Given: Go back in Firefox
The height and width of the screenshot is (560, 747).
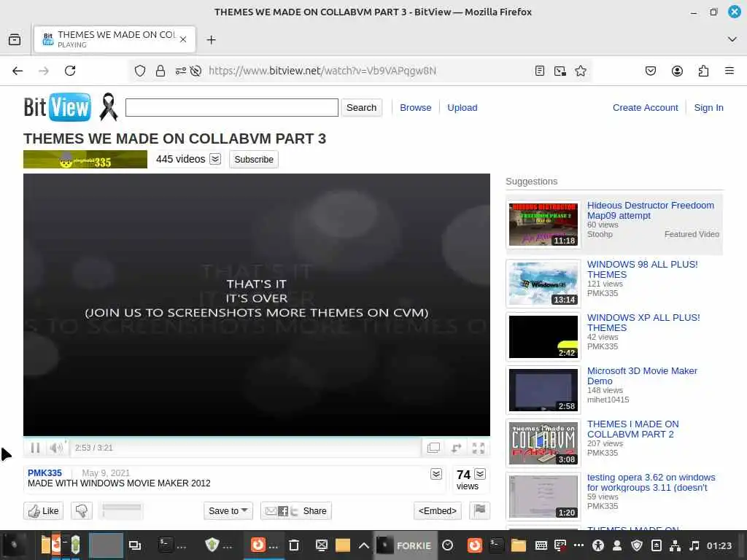Looking at the screenshot, I should pyautogui.click(x=18, y=71).
